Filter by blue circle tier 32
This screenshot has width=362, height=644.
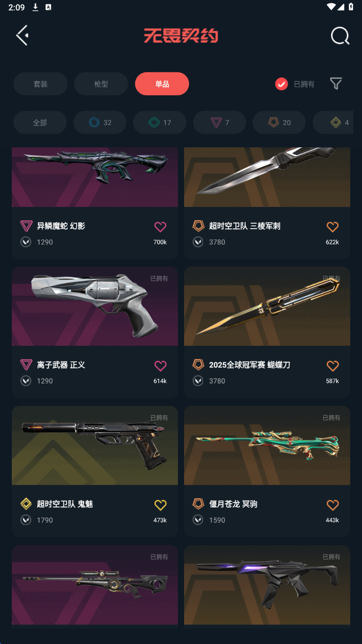(100, 123)
